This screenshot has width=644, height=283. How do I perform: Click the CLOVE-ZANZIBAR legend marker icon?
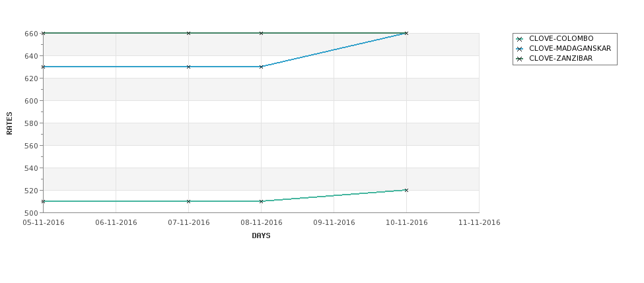pos(520,59)
